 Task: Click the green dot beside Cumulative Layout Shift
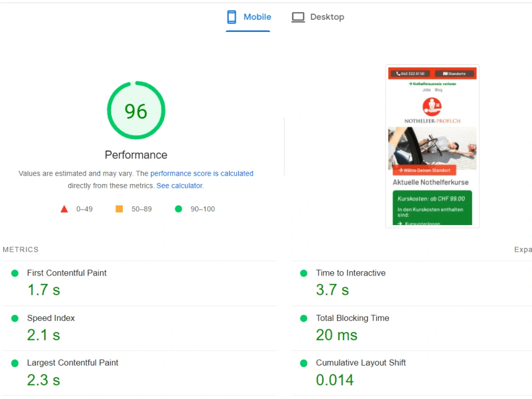pyautogui.click(x=304, y=363)
